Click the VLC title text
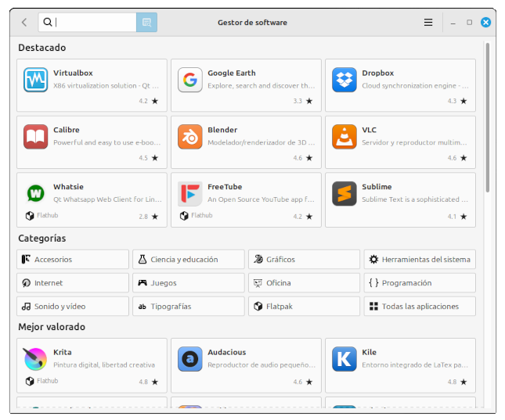505x420 pixels. (369, 130)
